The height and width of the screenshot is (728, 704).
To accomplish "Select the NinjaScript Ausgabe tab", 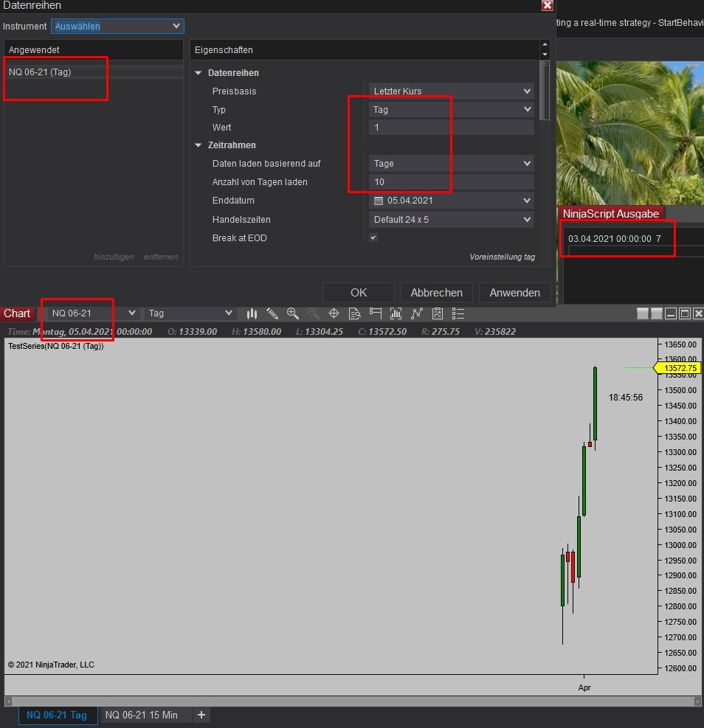I will click(611, 214).
